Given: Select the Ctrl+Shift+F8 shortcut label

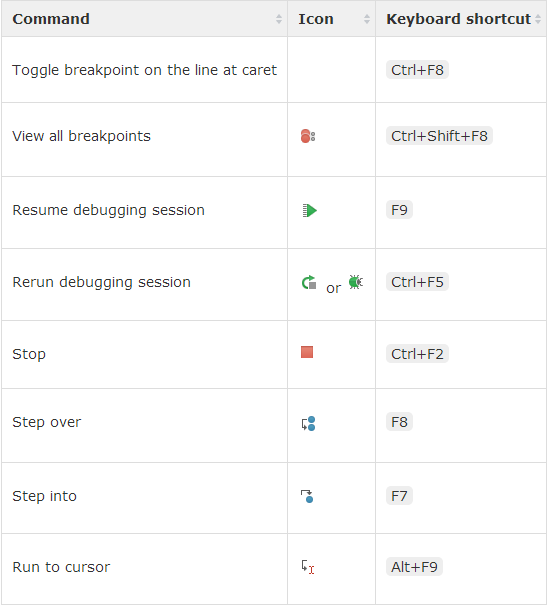Looking at the screenshot, I should click(x=439, y=136).
